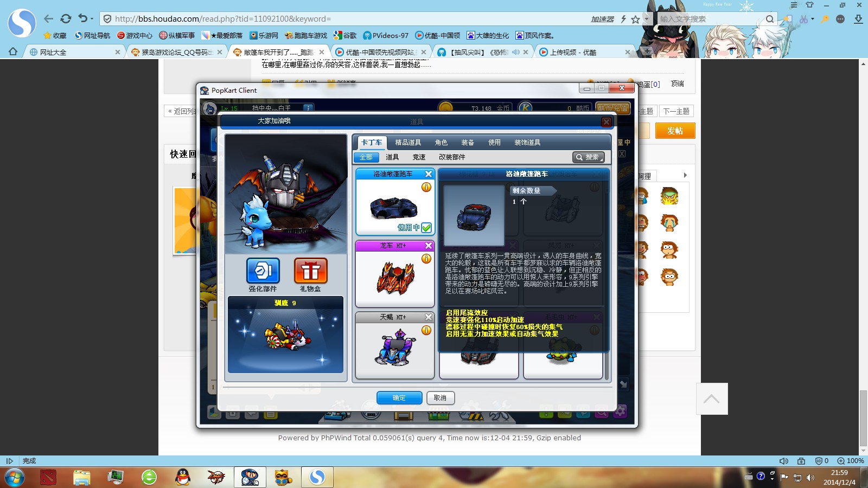
Task: Remove the 洛迪敞篷跑车 card with its X
Action: pyautogui.click(x=429, y=174)
